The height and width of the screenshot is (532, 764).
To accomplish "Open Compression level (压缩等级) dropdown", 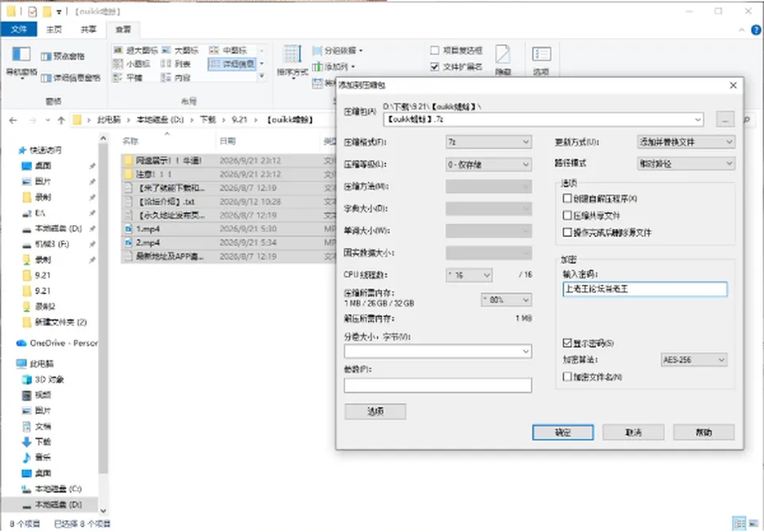I will click(489, 165).
